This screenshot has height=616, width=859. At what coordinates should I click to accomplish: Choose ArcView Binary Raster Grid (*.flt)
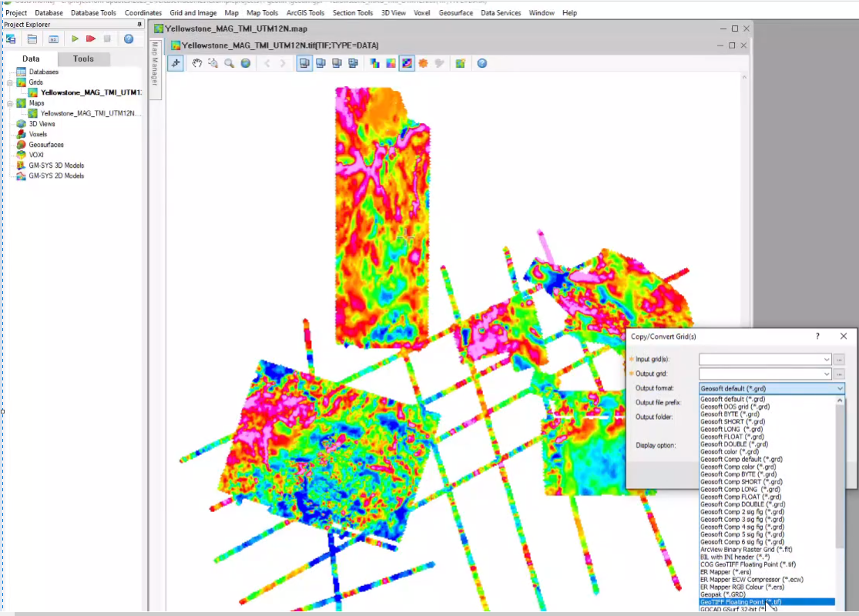[x=747, y=549]
